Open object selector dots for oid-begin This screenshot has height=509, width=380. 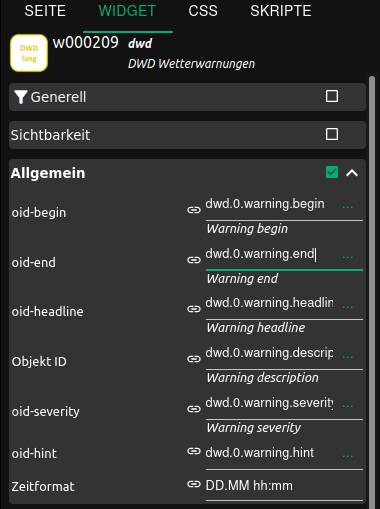[348, 207]
